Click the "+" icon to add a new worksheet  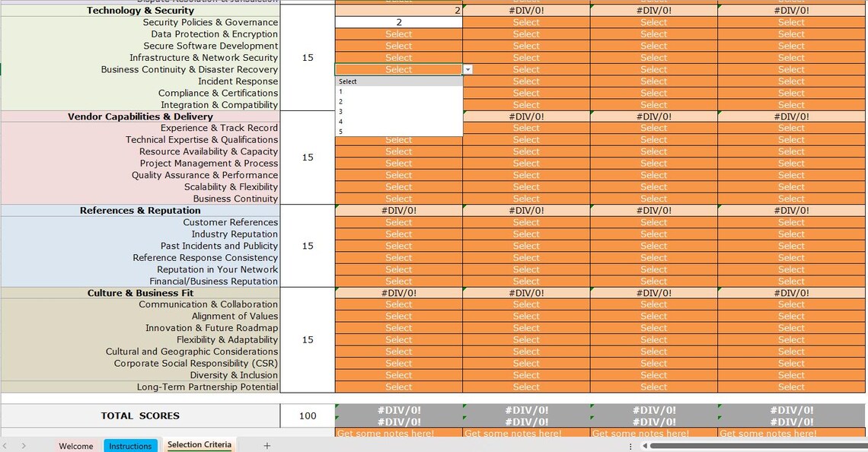[265, 444]
